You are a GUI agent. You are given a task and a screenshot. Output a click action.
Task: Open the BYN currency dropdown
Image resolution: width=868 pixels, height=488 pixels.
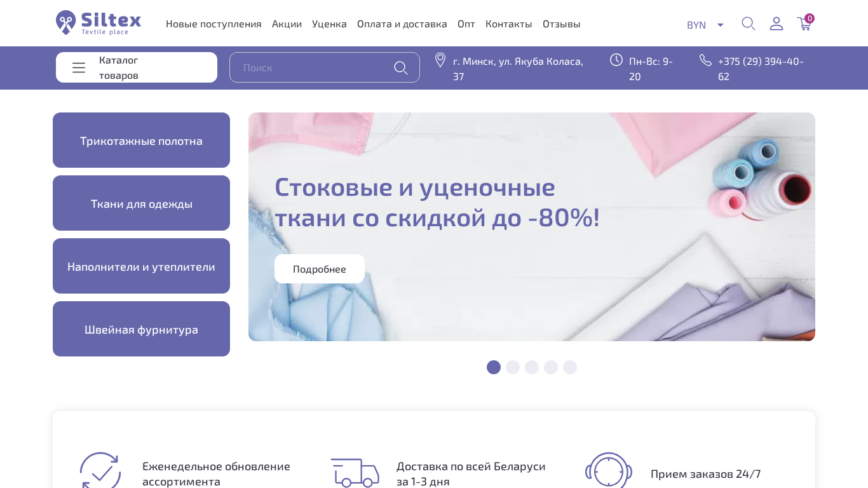coord(705,25)
